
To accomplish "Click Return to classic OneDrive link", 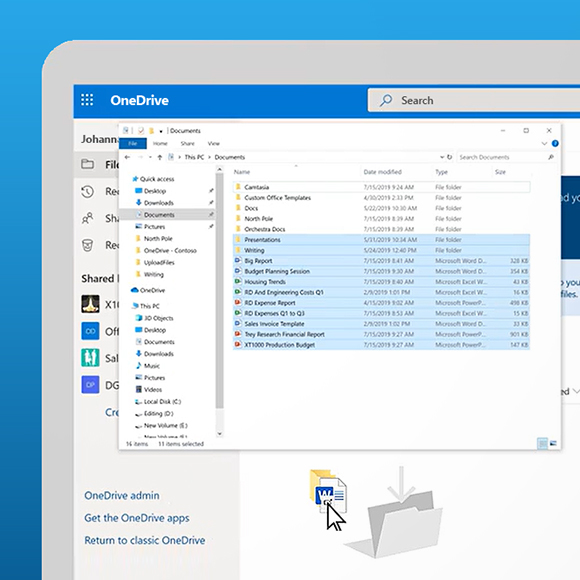I will coord(145,540).
